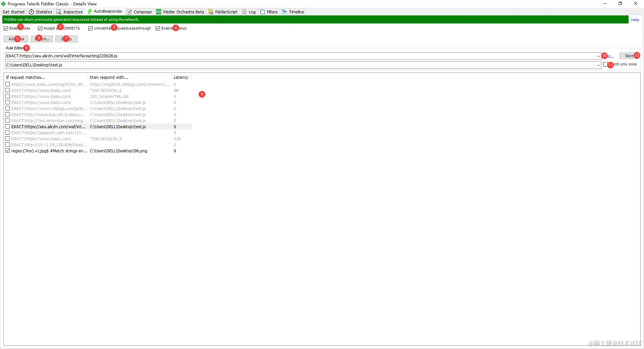Select the C:\Users\DELL\Desktop\96.png response cell
The image size is (644, 349).
[118, 151]
